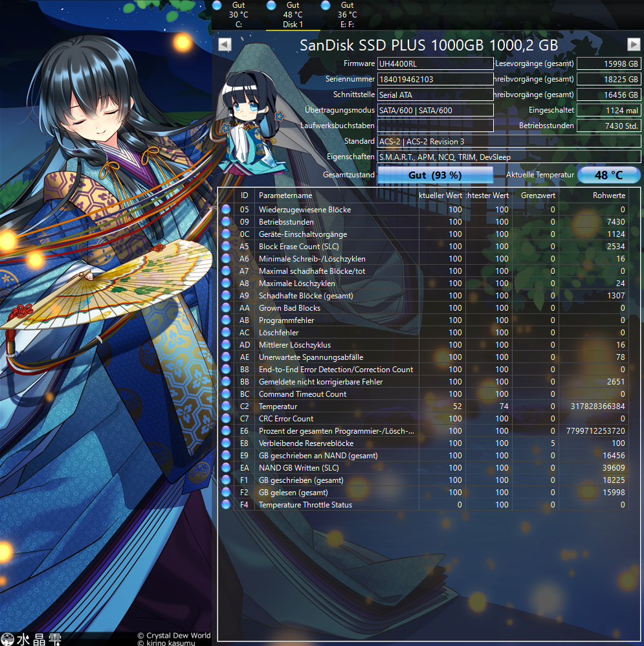Click the Eigenschaften field with S.M.A.R.T.
The height and width of the screenshot is (646, 644).
coord(509,157)
